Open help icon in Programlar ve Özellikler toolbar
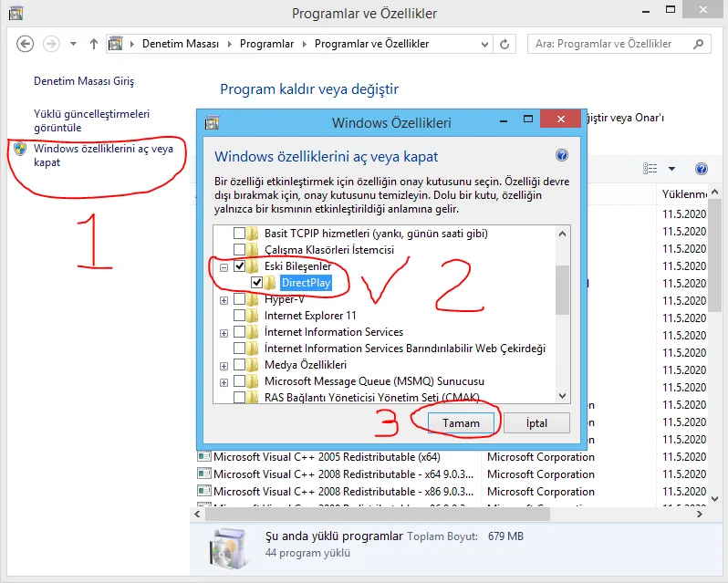The height and width of the screenshot is (583, 728). 701,169
